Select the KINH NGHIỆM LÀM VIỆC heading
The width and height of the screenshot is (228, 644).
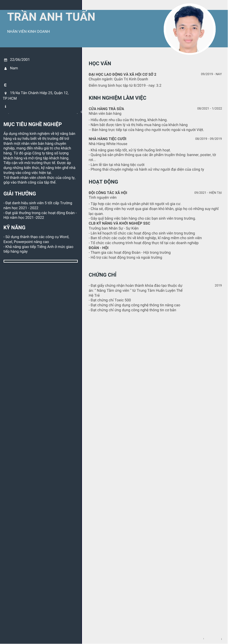117,98
